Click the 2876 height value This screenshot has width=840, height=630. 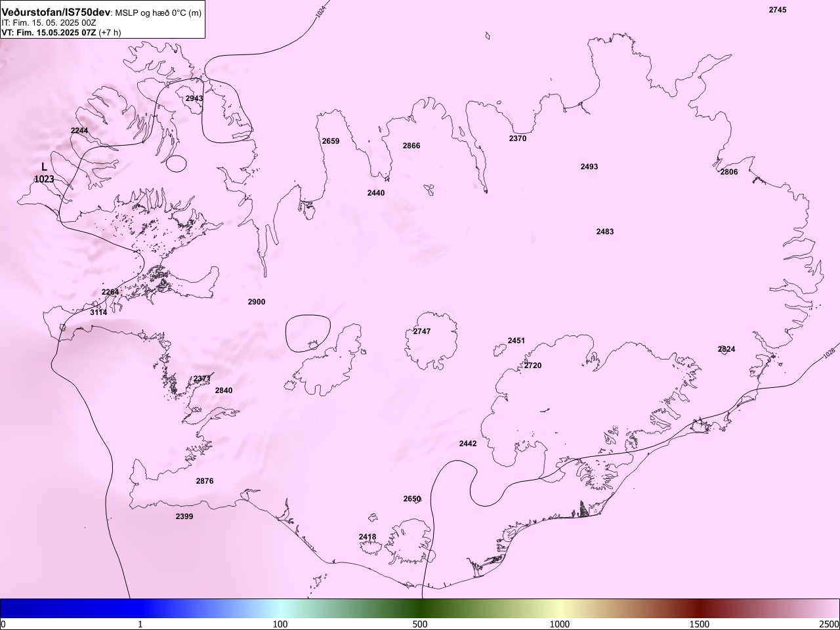point(205,481)
